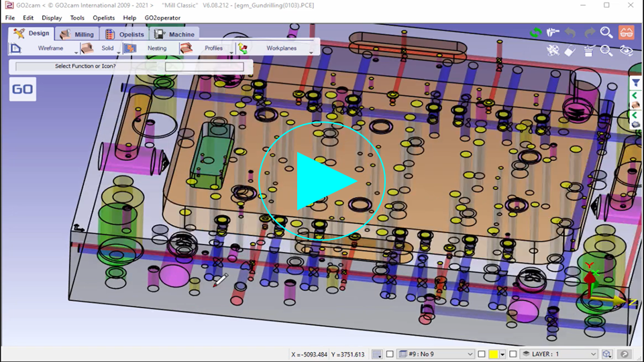The image size is (644, 362).
Task: Click the help question mark icon
Action: pos(625,354)
